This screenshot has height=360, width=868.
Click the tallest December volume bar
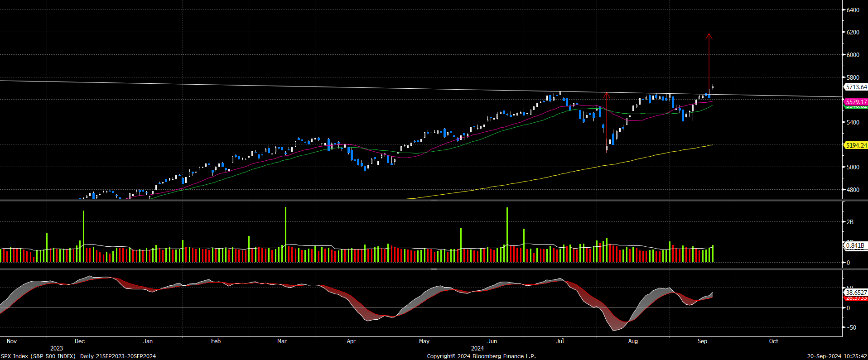(x=83, y=236)
